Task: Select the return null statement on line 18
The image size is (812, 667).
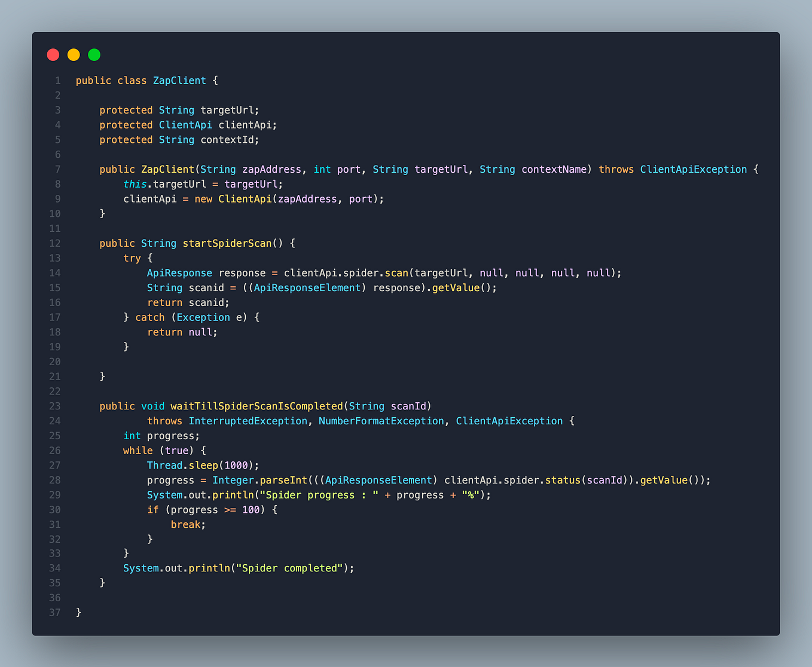Action: coord(182,332)
